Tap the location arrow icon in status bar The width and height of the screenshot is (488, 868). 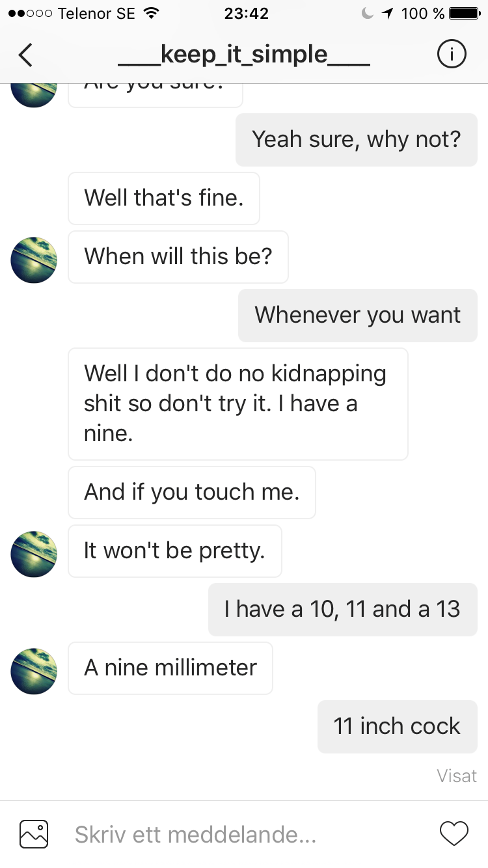(x=388, y=13)
